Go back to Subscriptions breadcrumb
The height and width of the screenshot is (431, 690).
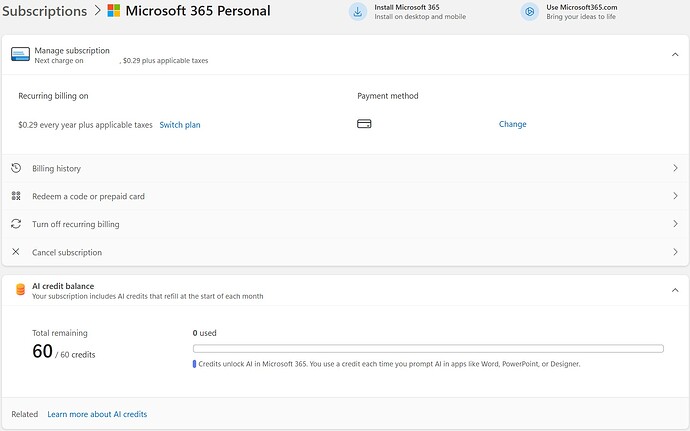44,12
